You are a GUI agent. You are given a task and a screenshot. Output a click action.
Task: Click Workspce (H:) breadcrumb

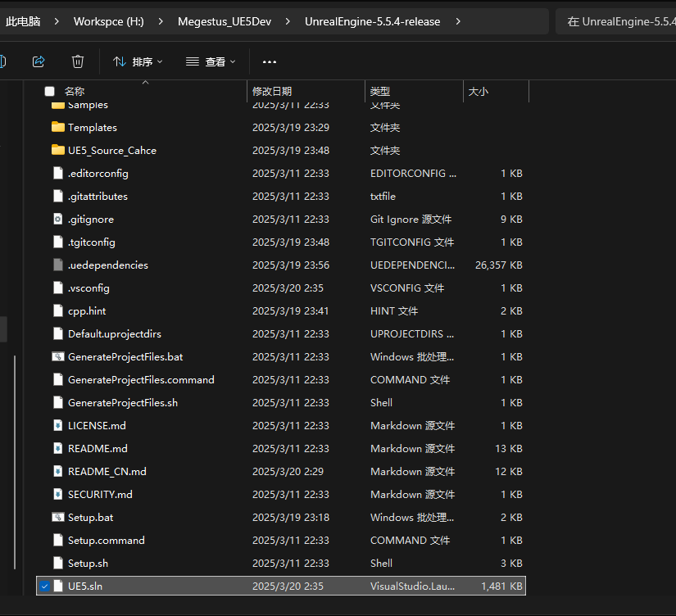pos(109,21)
